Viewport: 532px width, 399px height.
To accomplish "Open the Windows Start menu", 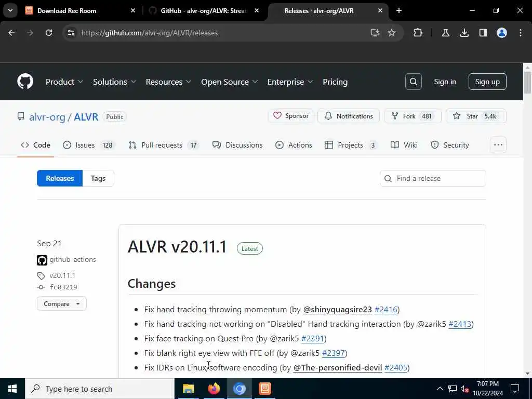I will click(12, 389).
